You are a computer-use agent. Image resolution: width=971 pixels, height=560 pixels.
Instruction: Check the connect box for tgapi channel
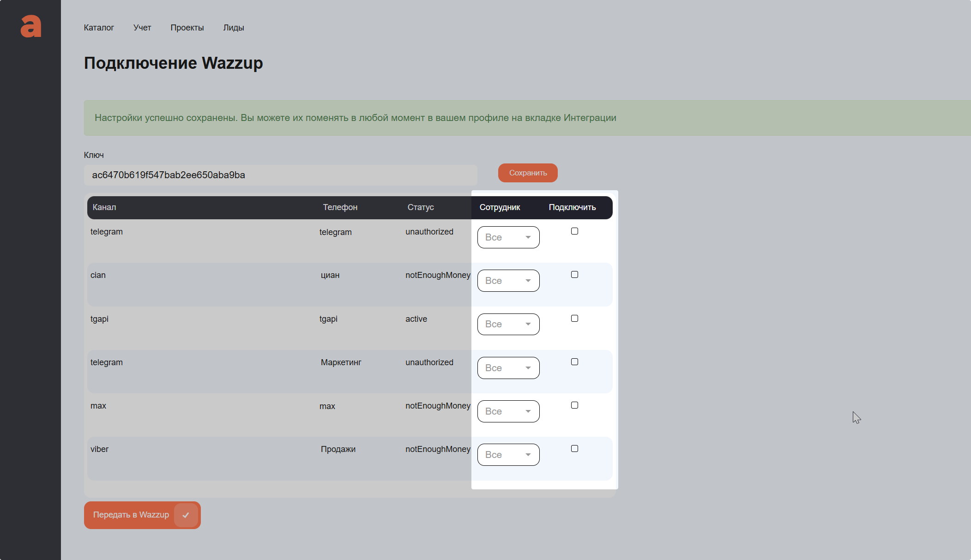pos(574,319)
